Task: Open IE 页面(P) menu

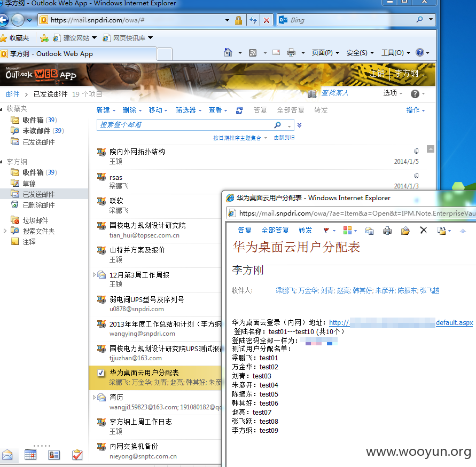Action: pos(325,53)
